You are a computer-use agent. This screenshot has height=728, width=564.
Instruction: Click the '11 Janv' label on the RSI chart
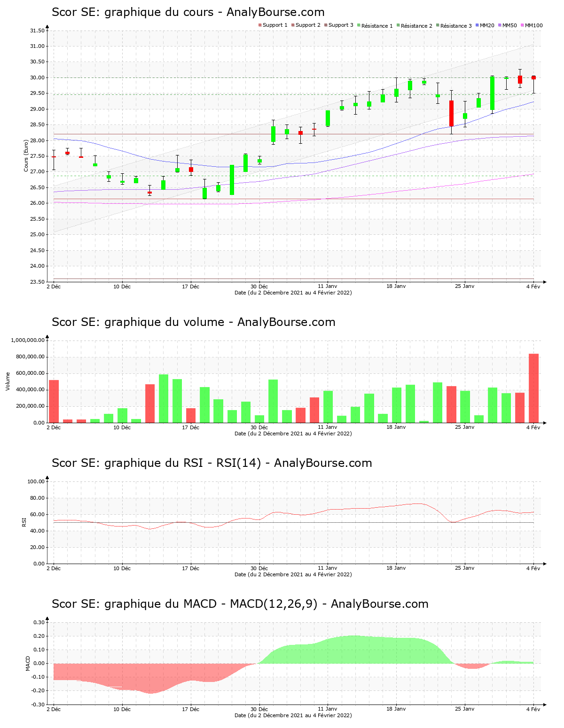[x=328, y=568]
